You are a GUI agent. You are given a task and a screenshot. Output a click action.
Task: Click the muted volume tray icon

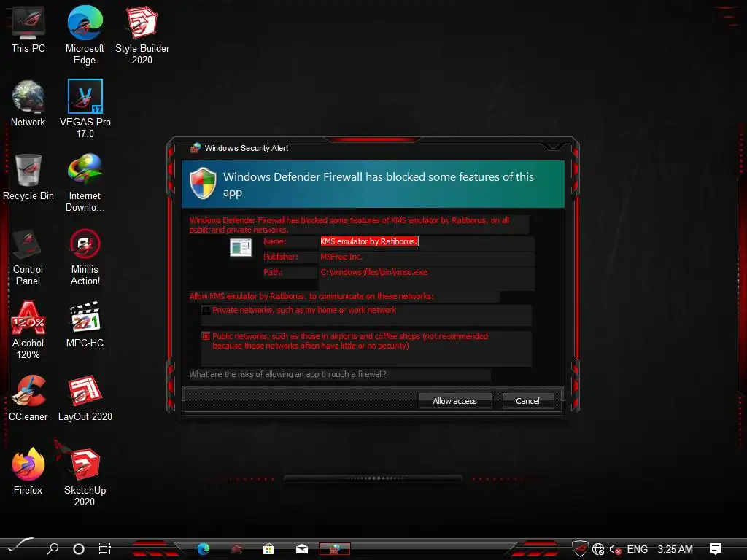tap(615, 550)
